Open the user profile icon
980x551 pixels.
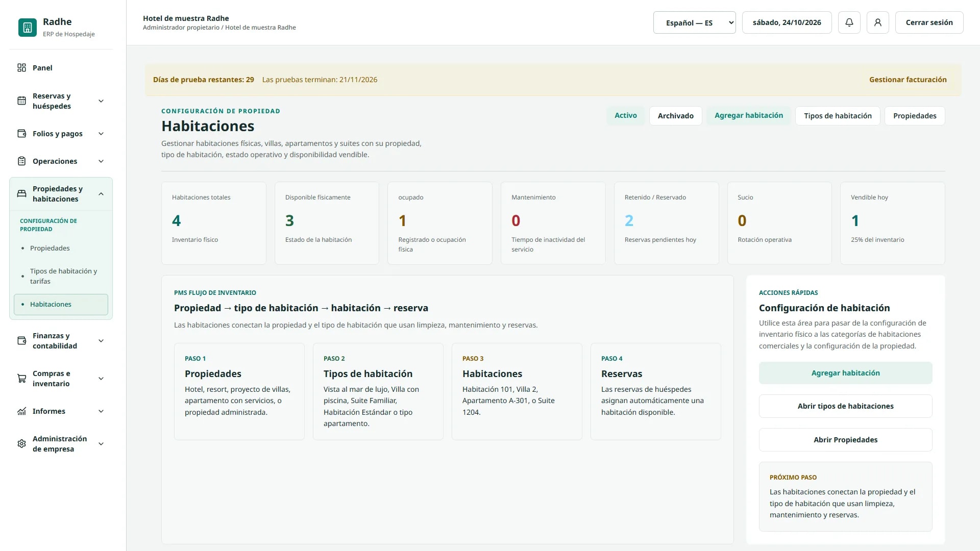878,22
